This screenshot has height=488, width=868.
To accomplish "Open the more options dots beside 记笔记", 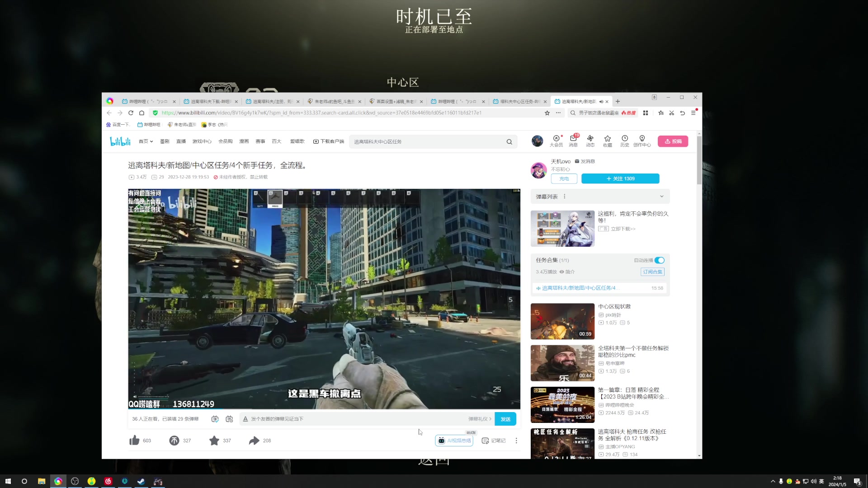I will 516,441.
